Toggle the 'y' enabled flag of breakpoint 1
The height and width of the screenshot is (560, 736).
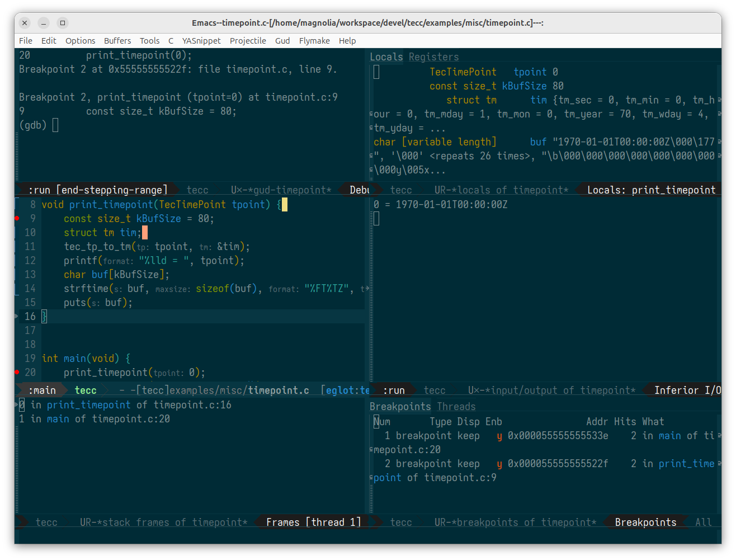[x=499, y=436]
